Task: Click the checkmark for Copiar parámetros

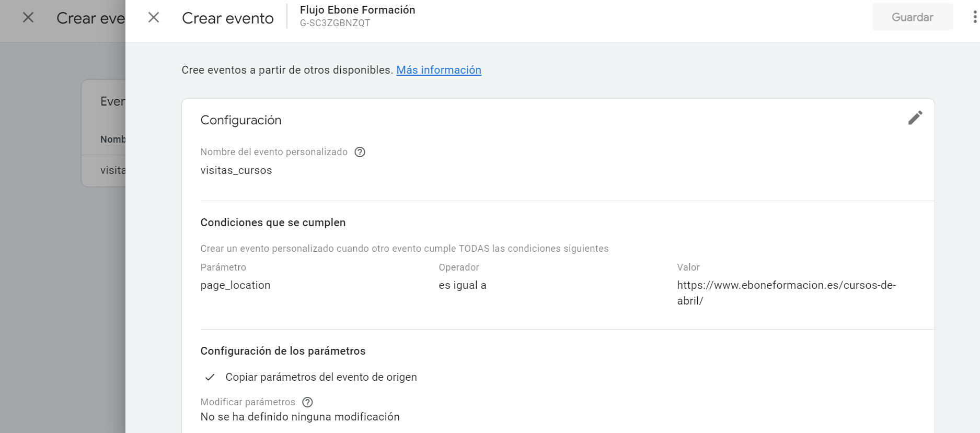Action: (210, 377)
